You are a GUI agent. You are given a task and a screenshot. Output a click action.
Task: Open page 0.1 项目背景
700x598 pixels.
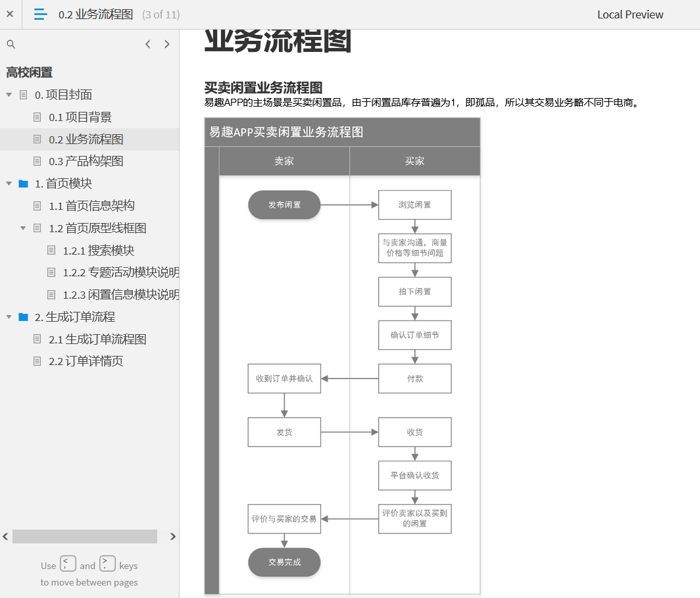80,117
